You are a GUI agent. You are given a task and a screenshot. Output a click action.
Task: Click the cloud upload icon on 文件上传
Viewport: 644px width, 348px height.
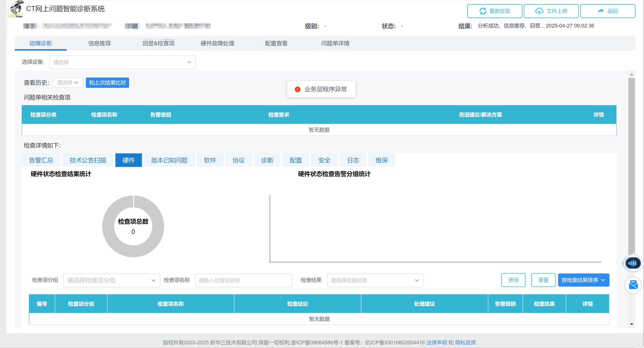pos(539,11)
